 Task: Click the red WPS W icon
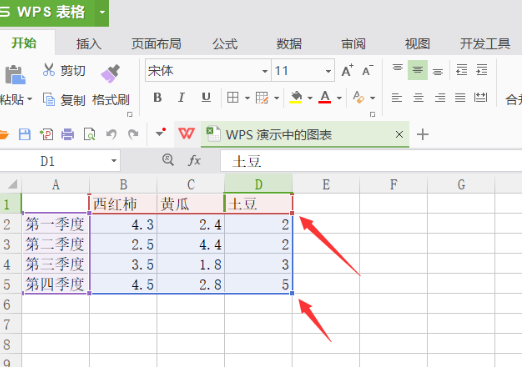click(x=186, y=134)
